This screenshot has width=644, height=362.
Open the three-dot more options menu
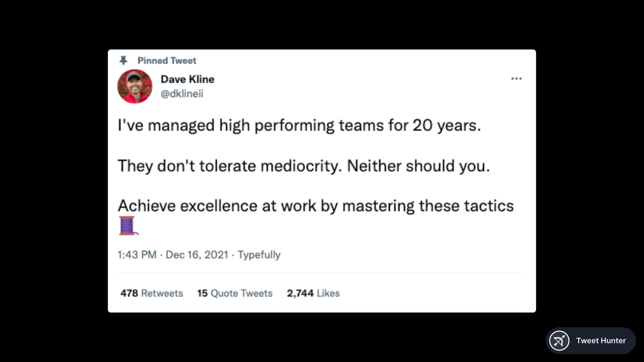pyautogui.click(x=516, y=79)
